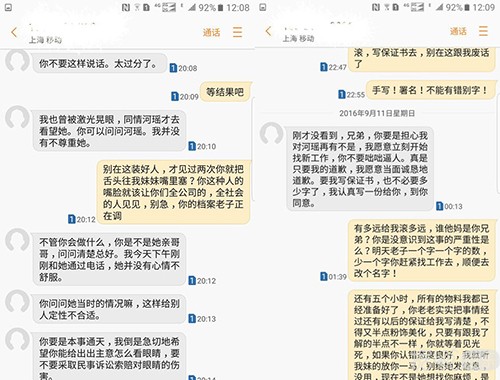This screenshot has height=380, width=500.
Task: Tap the 92% battery indicator in left status bar
Action: click(x=211, y=7)
